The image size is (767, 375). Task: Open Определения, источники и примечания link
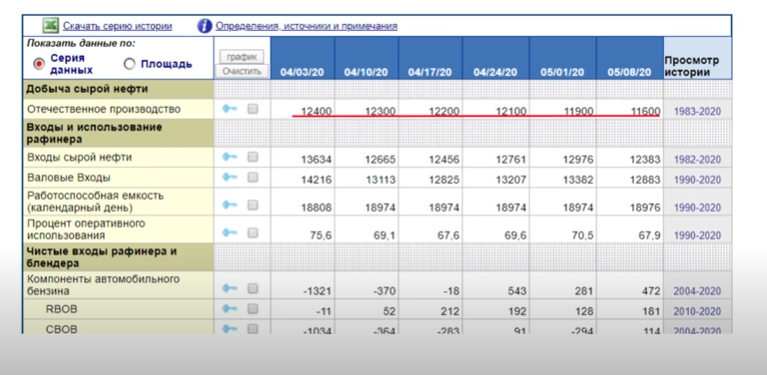(306, 26)
